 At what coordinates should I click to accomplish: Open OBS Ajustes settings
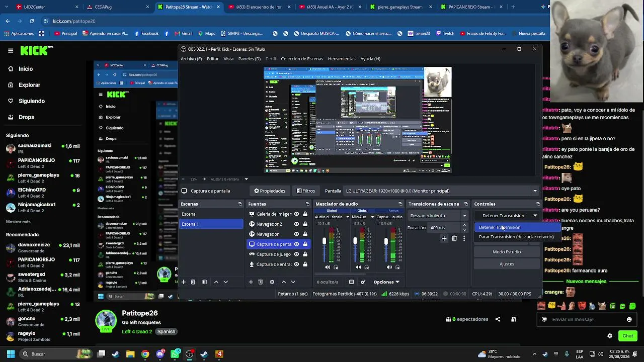507,264
